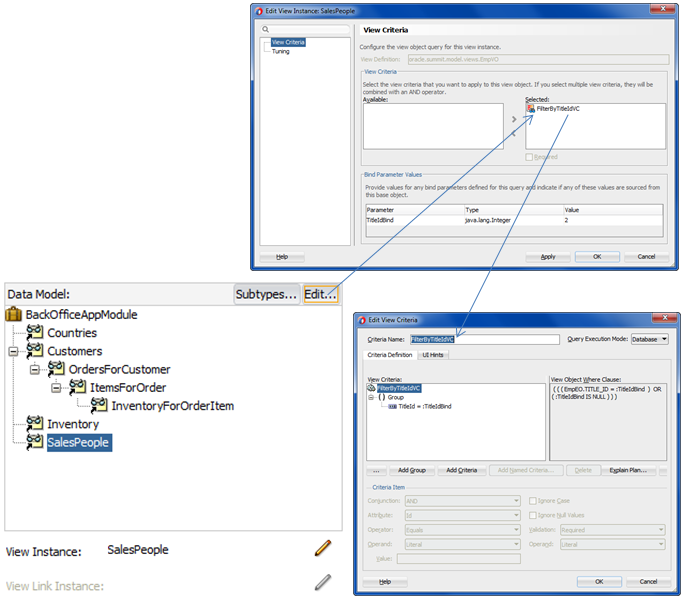Viewport: 685px width, 601px height.
Task: Switch to the Criteria Definition tab
Action: [390, 355]
